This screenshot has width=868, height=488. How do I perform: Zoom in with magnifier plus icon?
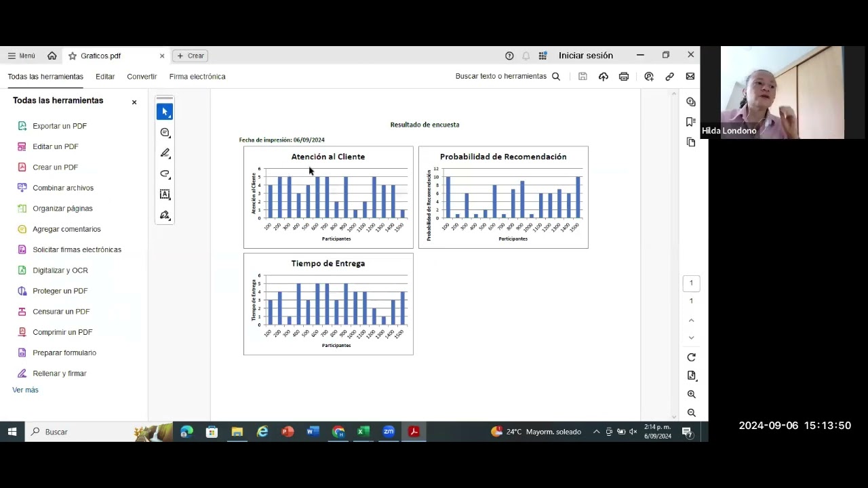pos(691,394)
